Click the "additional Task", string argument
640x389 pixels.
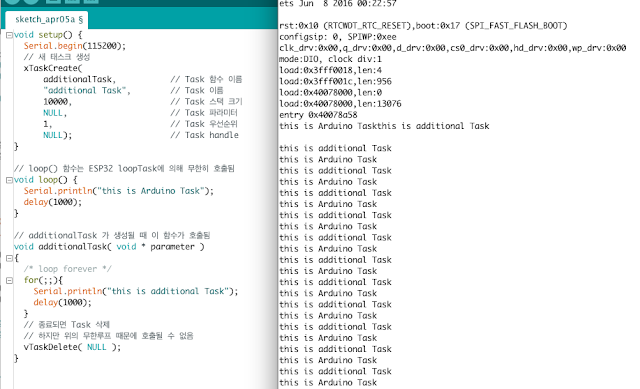[87, 91]
